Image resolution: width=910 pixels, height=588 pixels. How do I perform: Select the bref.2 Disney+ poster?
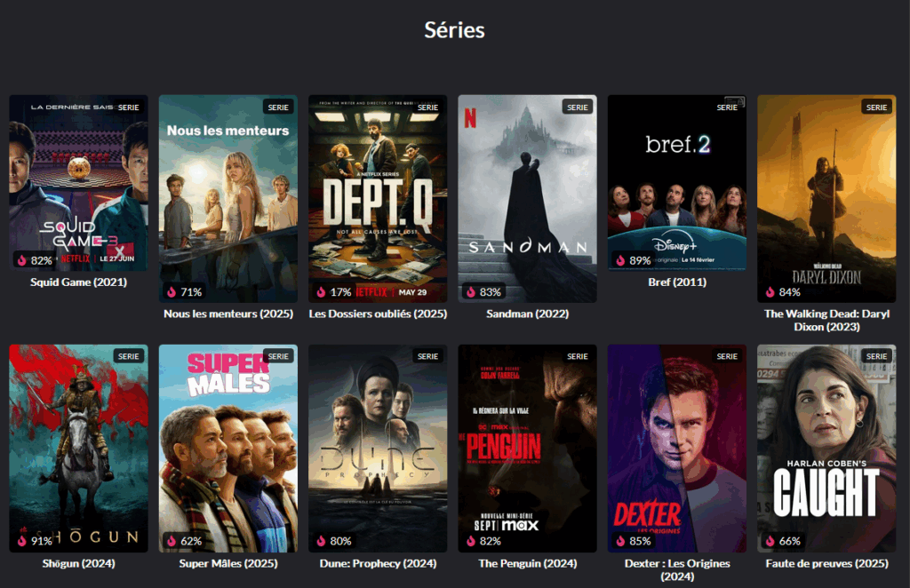[677, 183]
